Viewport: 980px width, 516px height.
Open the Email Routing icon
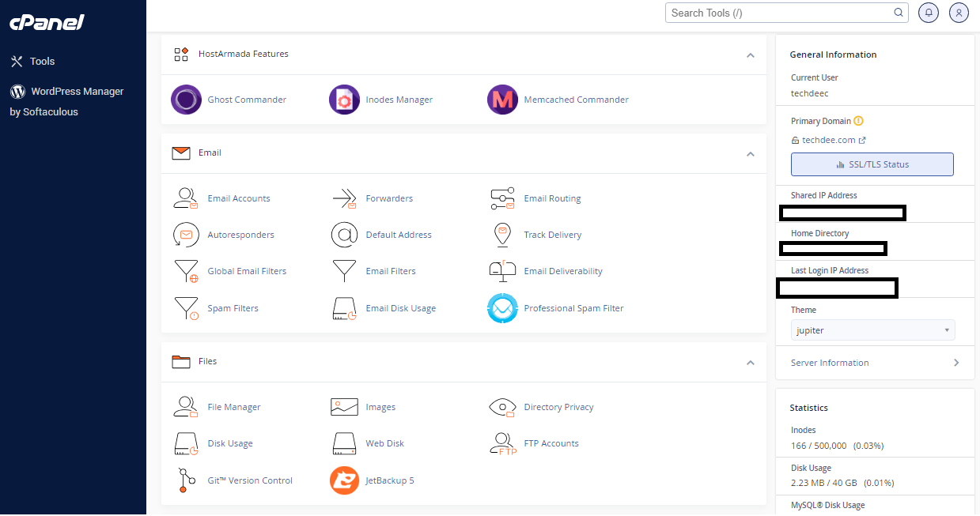pos(502,198)
